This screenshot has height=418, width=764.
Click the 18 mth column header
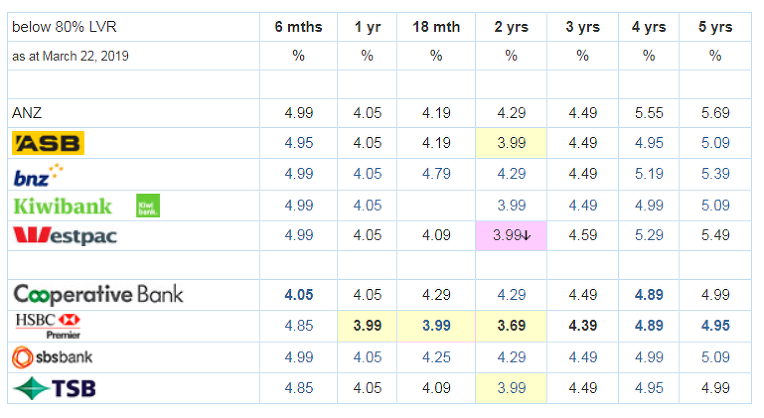coord(436,27)
